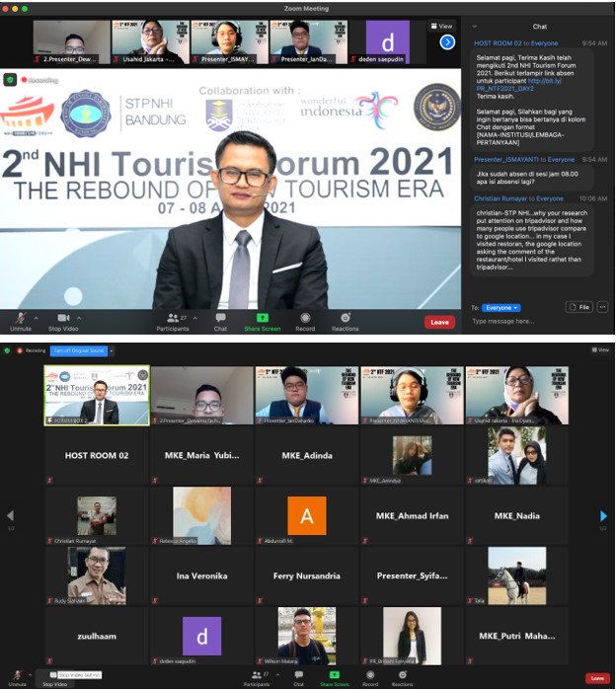The image size is (616, 691).
Task: Click Stop Video icon in bottom window
Action: pos(53,674)
